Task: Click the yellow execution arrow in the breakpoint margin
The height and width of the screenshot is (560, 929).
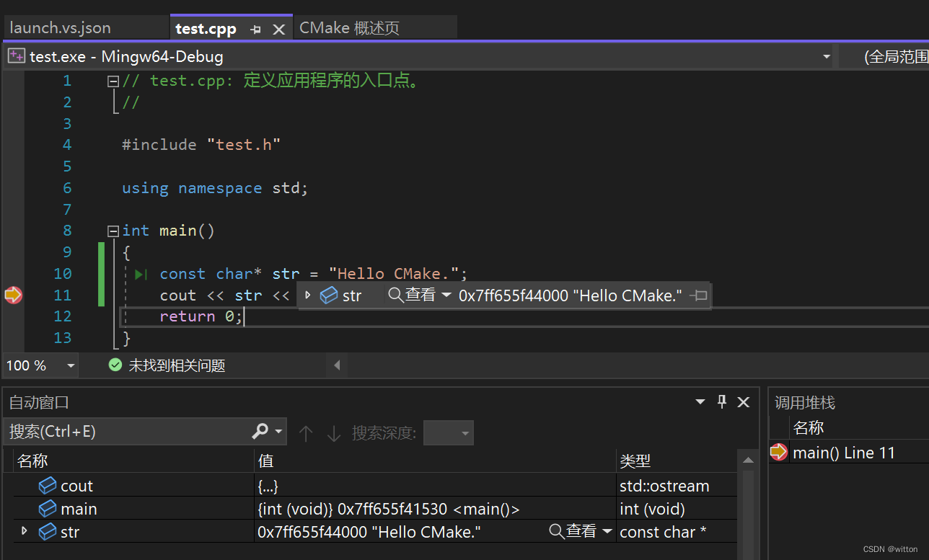Action: pos(12,295)
